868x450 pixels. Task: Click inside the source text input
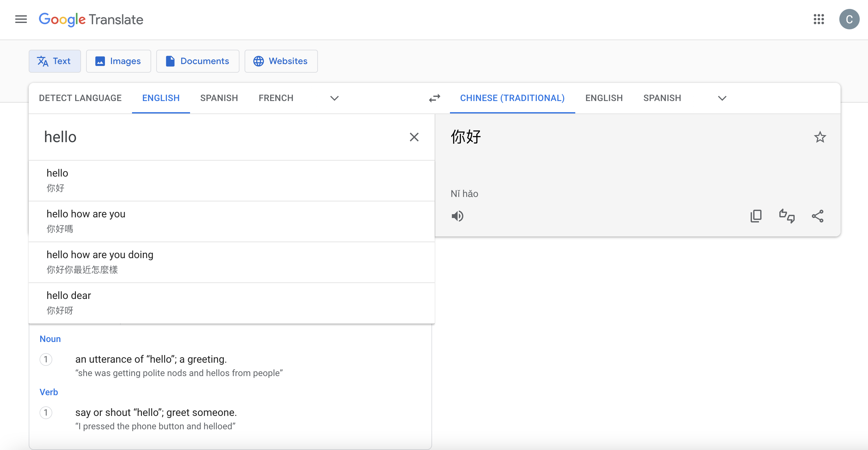tap(202, 137)
